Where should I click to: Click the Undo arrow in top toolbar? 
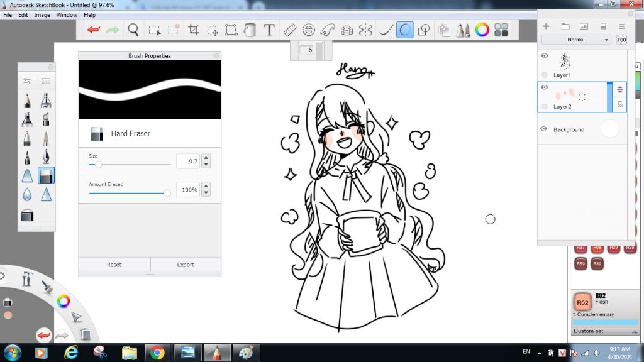[x=94, y=30]
